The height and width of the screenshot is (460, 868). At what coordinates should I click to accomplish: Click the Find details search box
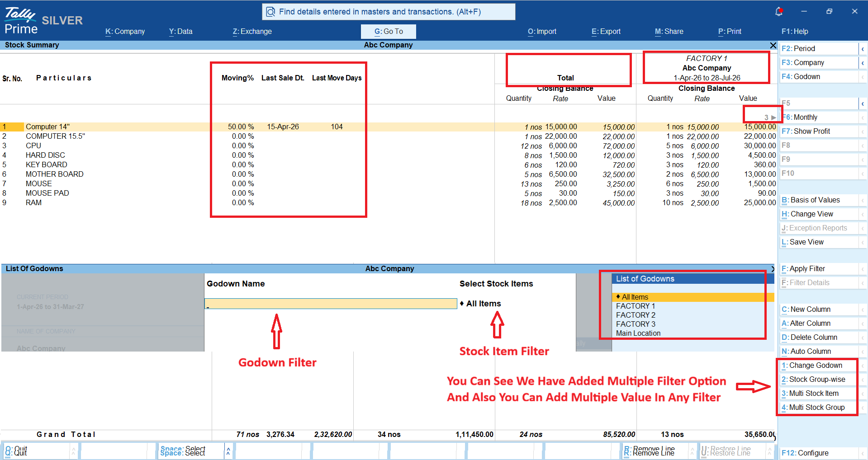[389, 12]
